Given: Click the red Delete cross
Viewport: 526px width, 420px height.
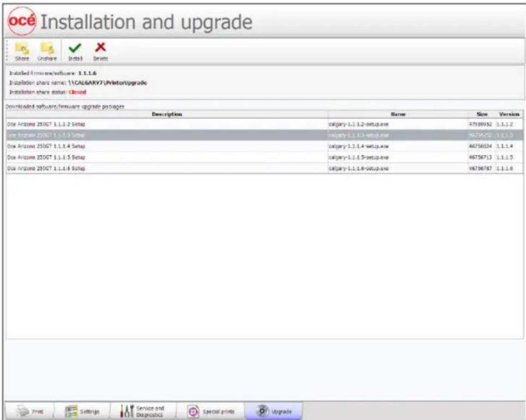Looking at the screenshot, I should (100, 47).
